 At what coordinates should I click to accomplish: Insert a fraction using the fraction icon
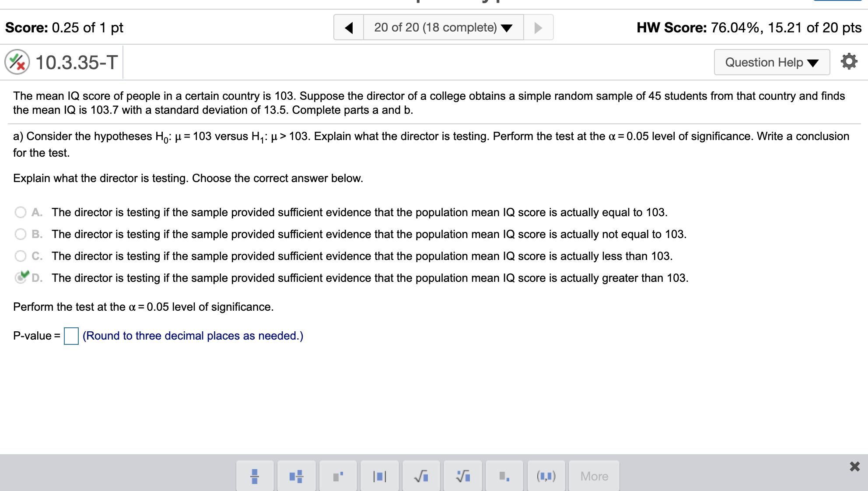tap(255, 476)
